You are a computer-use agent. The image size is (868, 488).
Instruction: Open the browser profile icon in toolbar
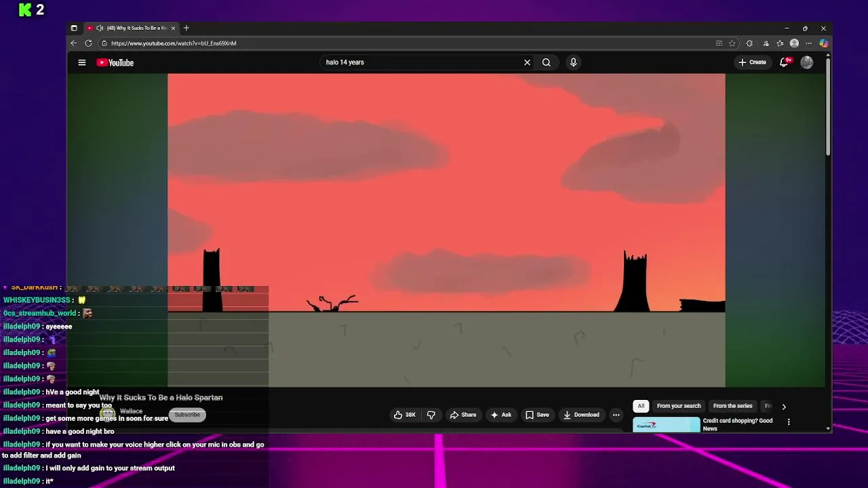point(794,43)
